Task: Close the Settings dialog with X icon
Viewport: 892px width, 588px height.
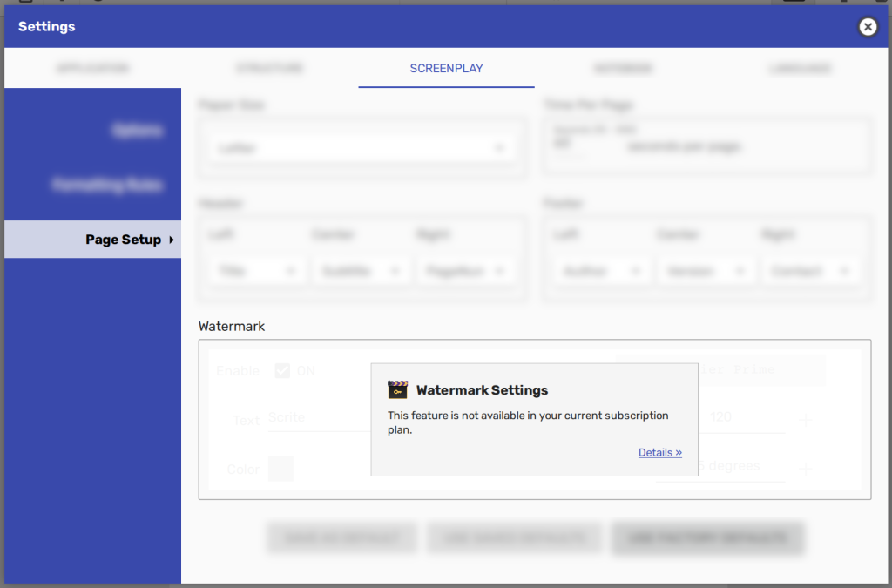Action: click(868, 27)
